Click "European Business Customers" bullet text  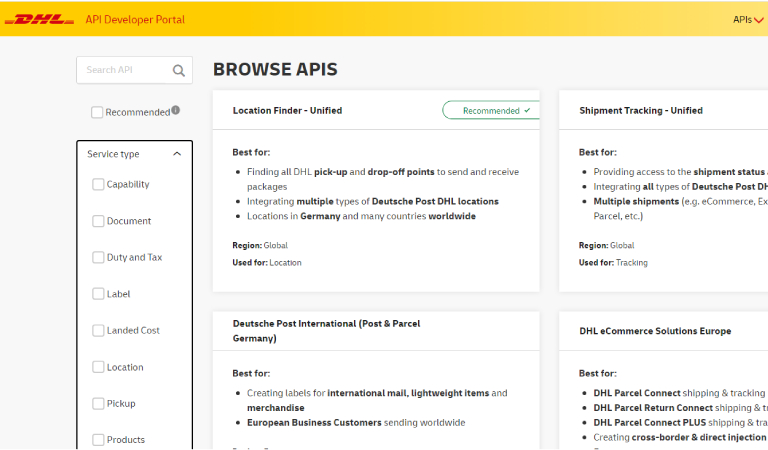356,423
